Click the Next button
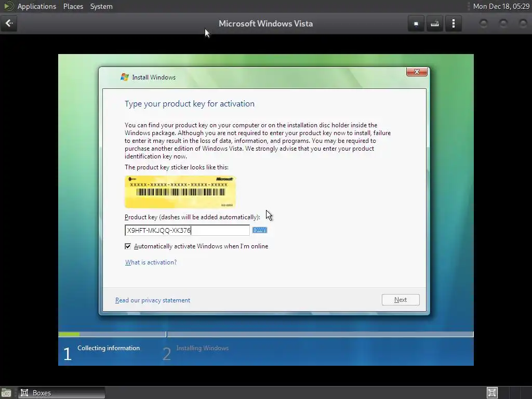Viewport: 532px width, 399px height. [x=401, y=300]
